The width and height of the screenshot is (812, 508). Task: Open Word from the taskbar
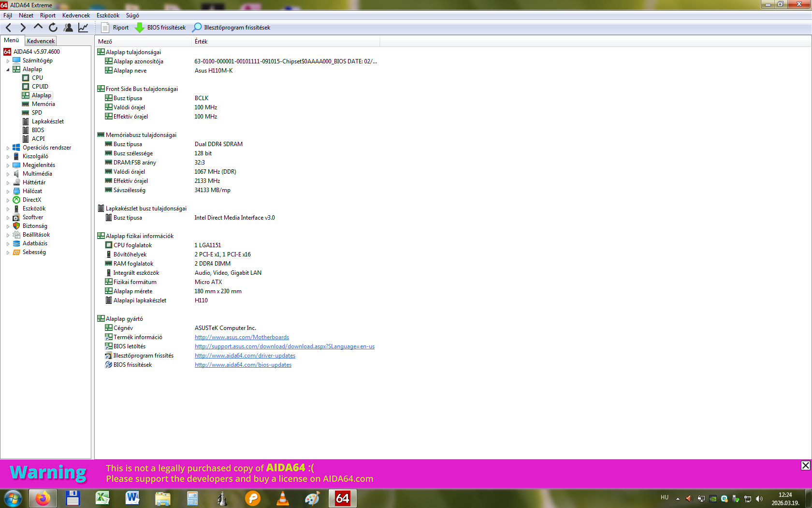tap(132, 498)
